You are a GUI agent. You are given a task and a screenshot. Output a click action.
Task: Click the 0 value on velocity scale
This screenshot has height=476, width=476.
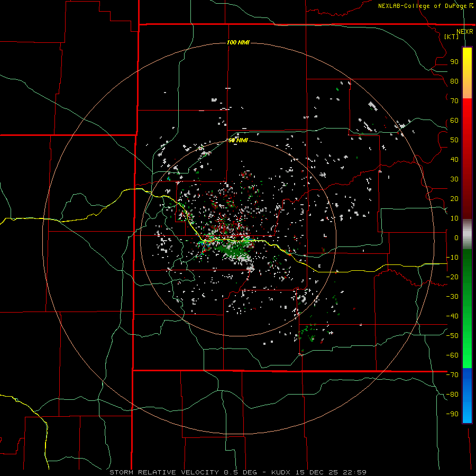pos(456,238)
